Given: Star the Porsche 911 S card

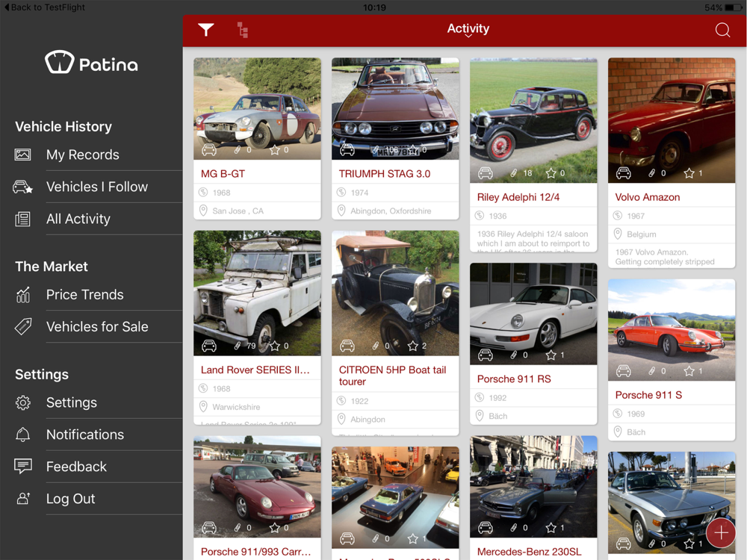Looking at the screenshot, I should [x=689, y=371].
